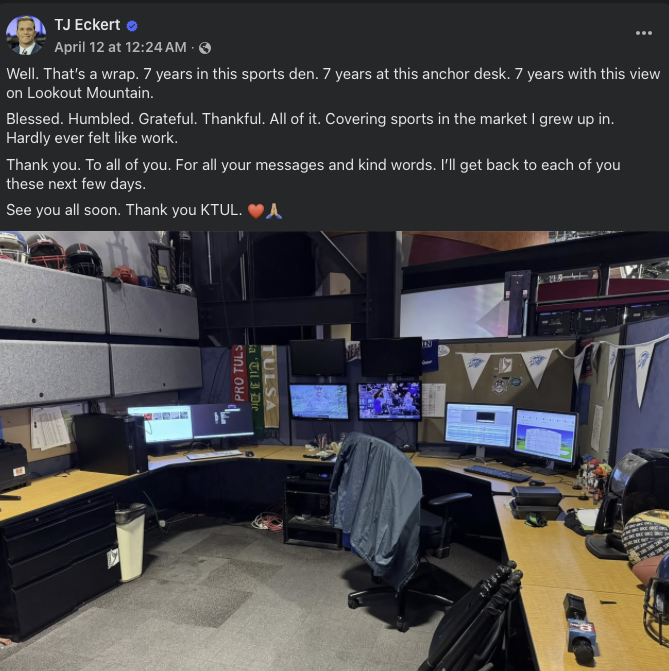Screen dimensions: 669x671
Task: Click the left wall TV showing a man
Action: point(319,401)
